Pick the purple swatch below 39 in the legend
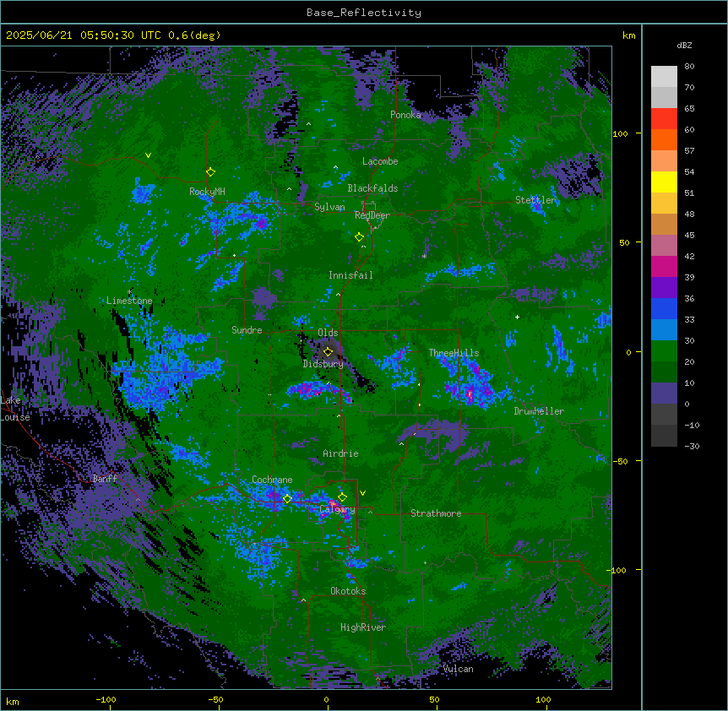 (664, 288)
